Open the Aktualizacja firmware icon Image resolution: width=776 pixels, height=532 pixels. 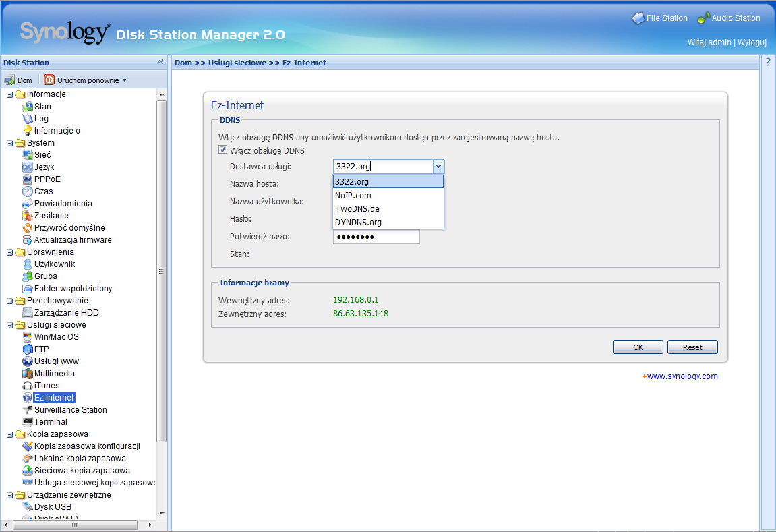(28, 240)
